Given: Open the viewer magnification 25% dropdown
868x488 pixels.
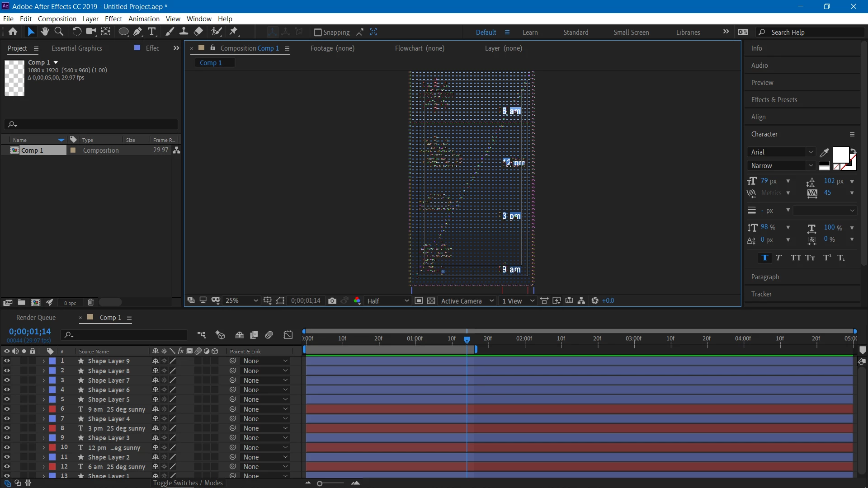Looking at the screenshot, I should pyautogui.click(x=242, y=301).
